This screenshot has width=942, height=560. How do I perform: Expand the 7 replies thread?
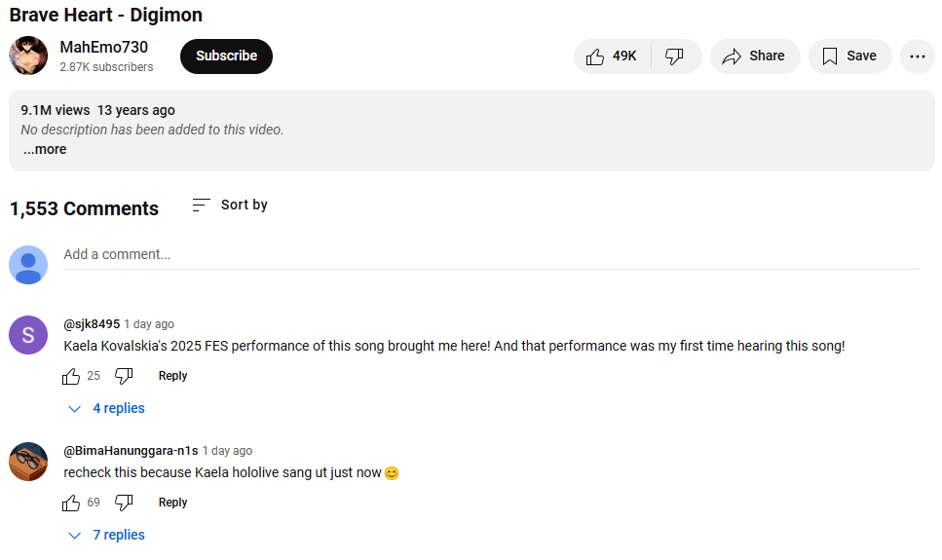(107, 535)
